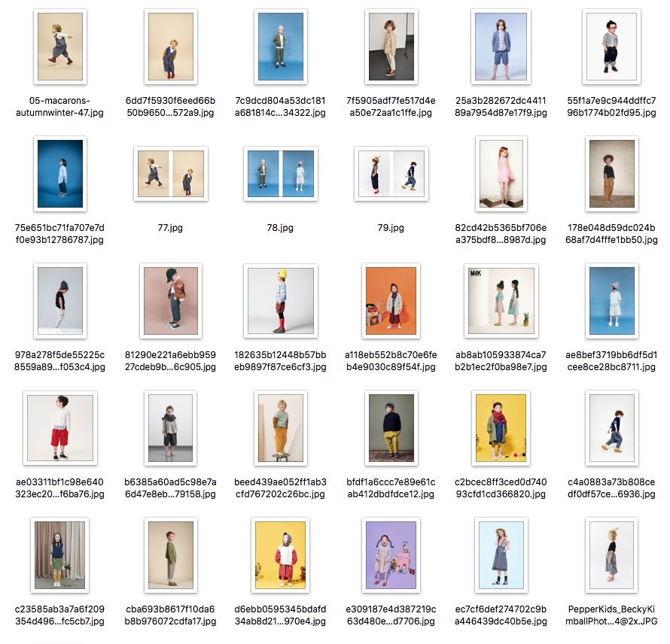This screenshot has height=644, width=670.
Task: Select thumbnail of file starting a118eb552b8c70e6fe
Action: 391,301
